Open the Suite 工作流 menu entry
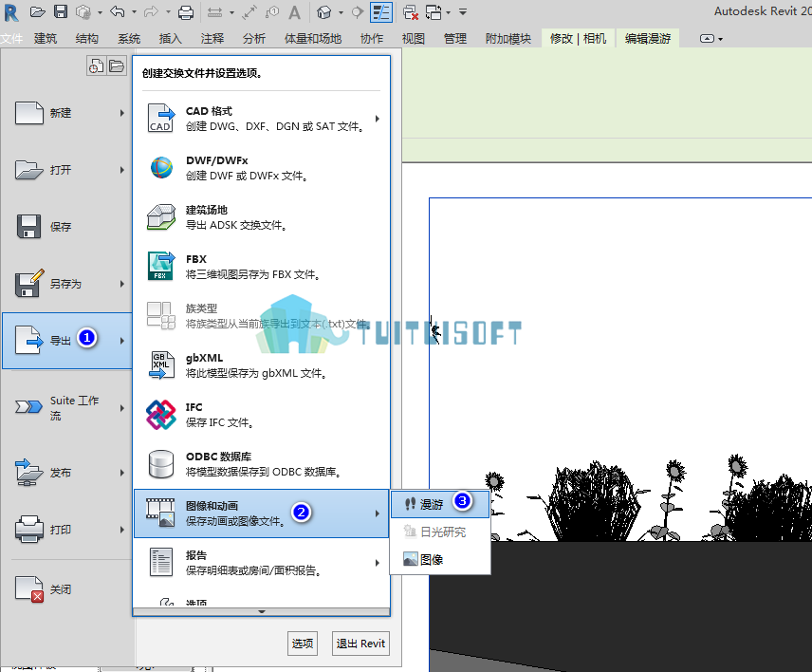Screen dimensions: 812x672 pyautogui.click(x=66, y=408)
